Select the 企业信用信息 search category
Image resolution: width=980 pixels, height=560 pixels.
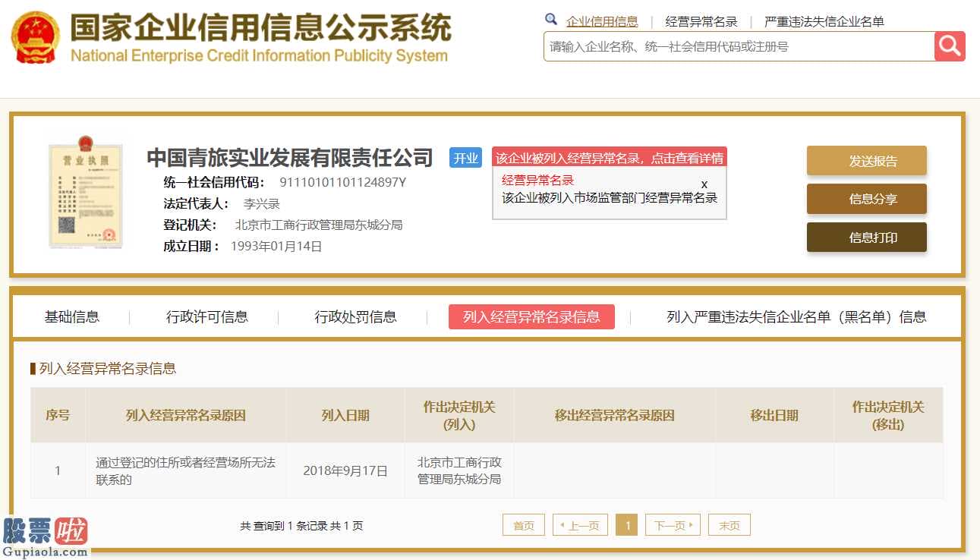coord(602,22)
